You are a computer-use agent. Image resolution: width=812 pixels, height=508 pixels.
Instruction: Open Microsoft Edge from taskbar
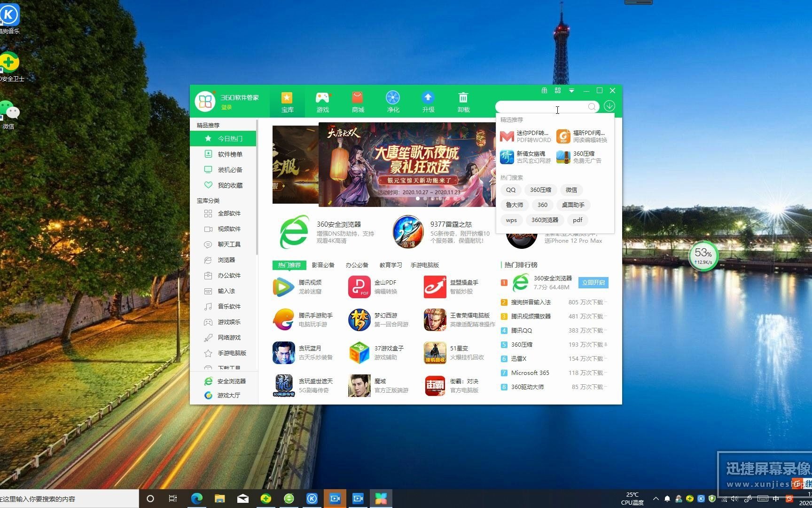(x=197, y=499)
